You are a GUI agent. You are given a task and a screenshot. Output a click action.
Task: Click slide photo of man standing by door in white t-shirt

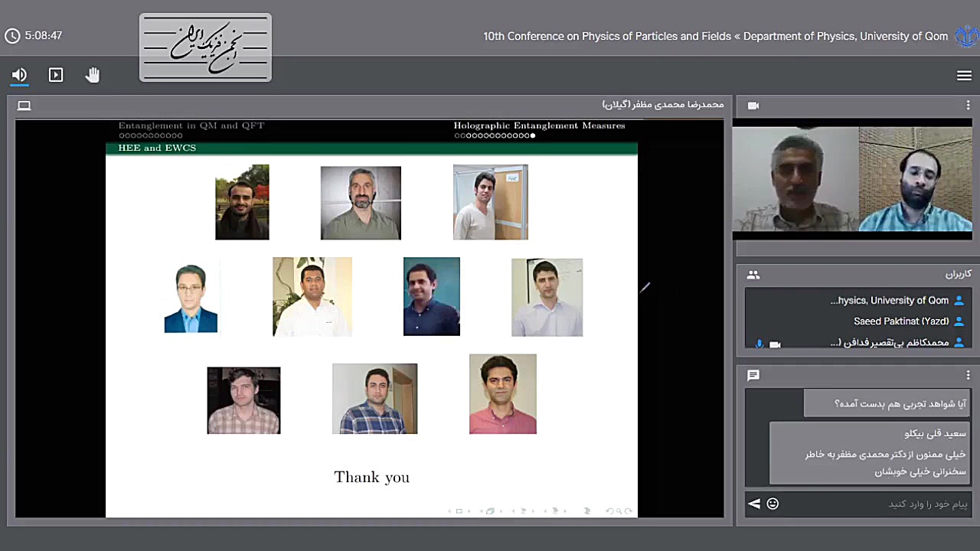point(491,202)
